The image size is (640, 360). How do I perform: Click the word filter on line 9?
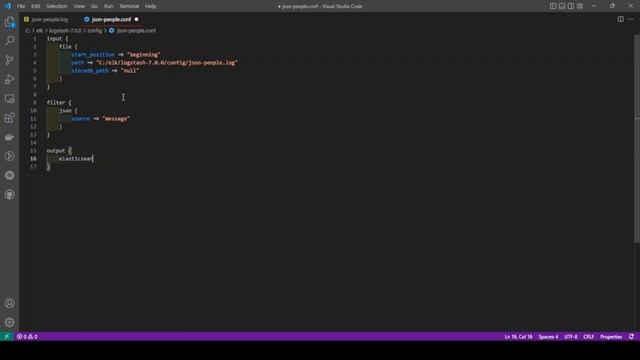pos(56,103)
